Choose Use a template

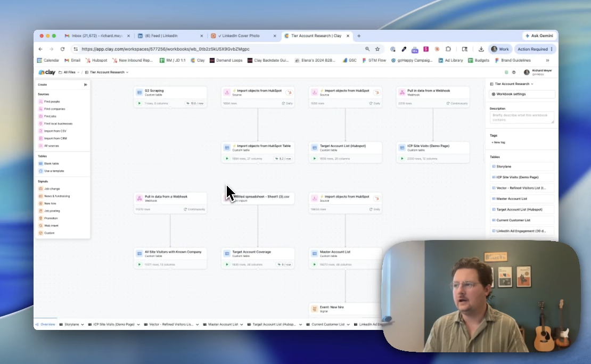pyautogui.click(x=54, y=171)
